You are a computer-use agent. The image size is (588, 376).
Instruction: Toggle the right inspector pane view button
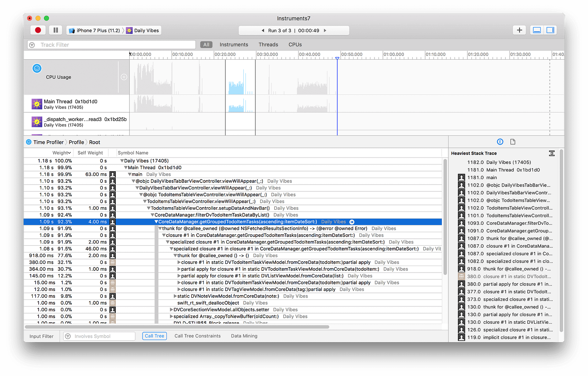point(550,30)
